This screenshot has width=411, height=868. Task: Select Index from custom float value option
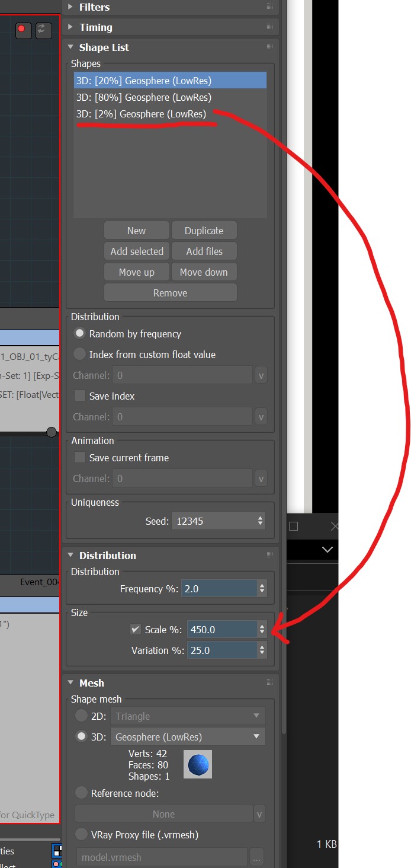point(79,355)
